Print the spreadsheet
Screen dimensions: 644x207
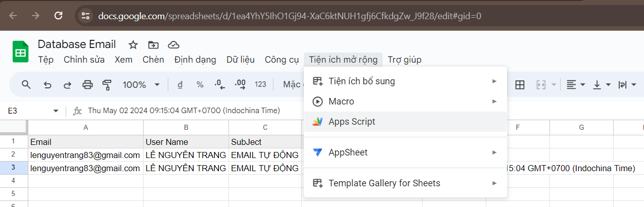pyautogui.click(x=87, y=84)
